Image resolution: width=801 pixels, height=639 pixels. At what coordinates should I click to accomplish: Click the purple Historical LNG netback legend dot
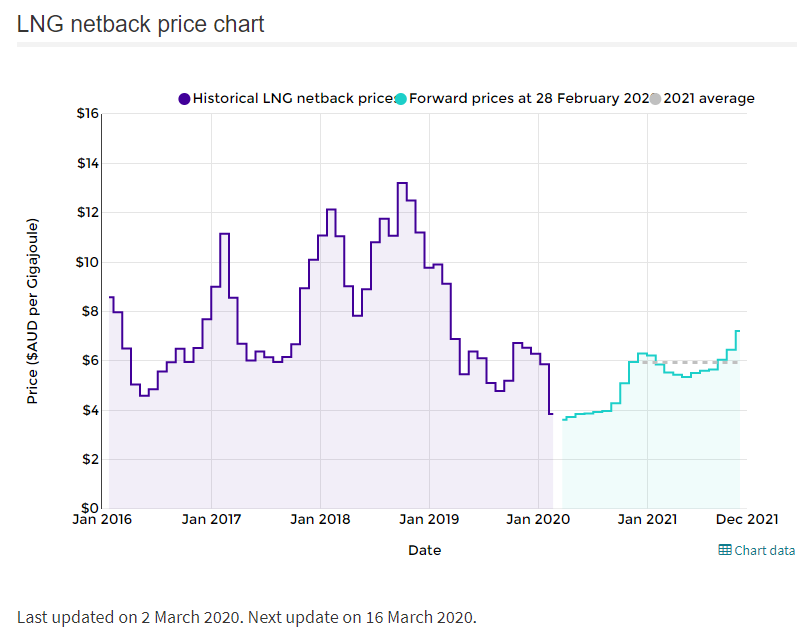(184, 99)
